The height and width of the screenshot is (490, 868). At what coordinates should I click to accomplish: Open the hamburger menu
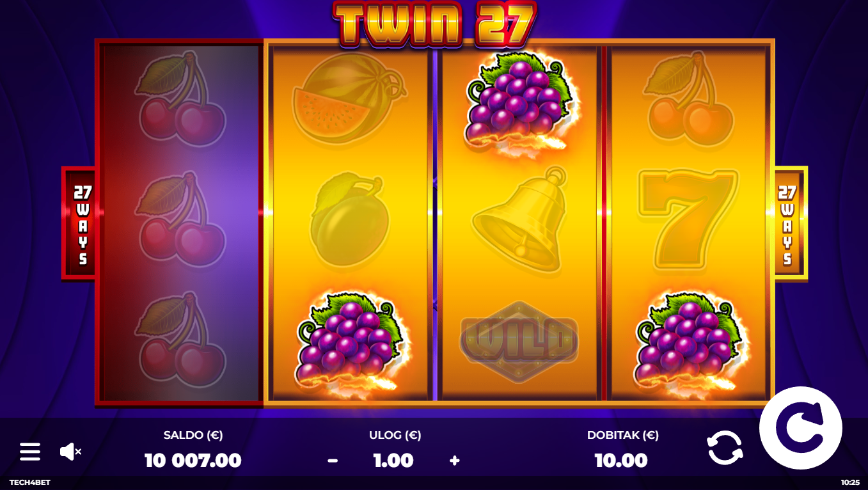pyautogui.click(x=29, y=452)
